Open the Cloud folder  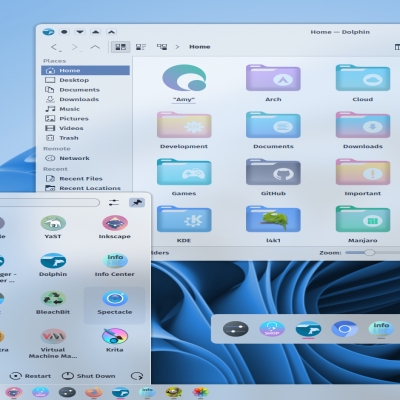pos(363,78)
